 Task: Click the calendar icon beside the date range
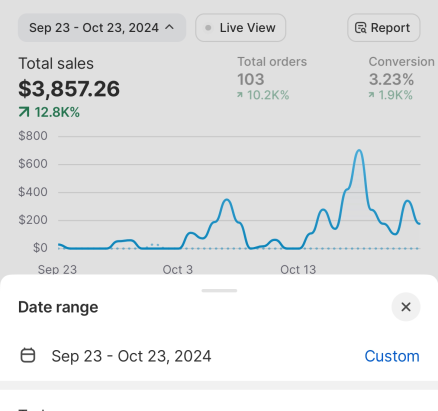pos(28,355)
